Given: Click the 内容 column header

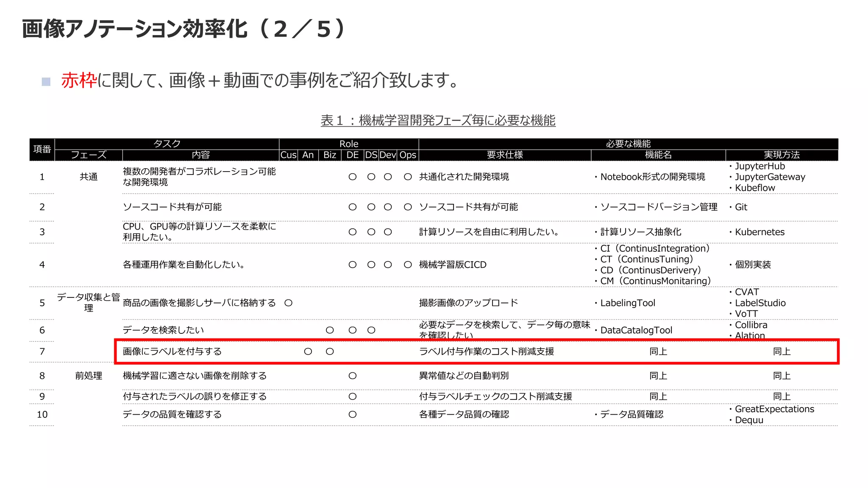Looking at the screenshot, I should point(200,155).
